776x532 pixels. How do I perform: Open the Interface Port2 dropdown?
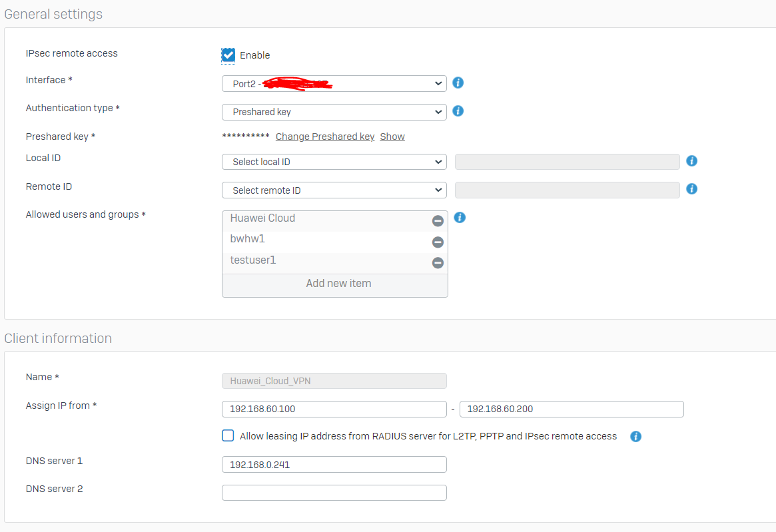tap(334, 84)
